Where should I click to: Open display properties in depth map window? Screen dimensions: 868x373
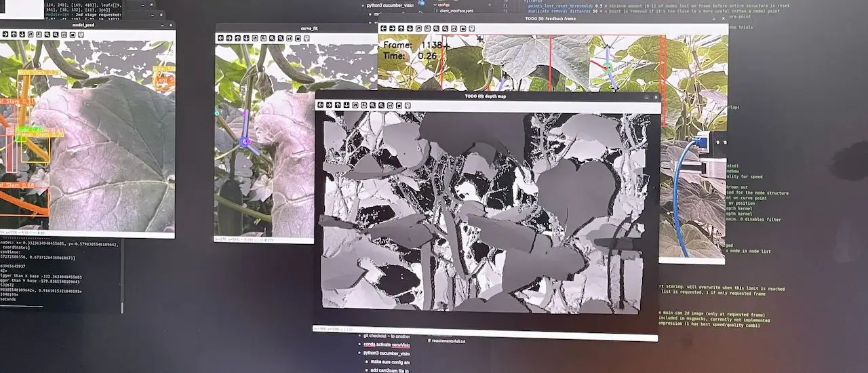[x=408, y=105]
